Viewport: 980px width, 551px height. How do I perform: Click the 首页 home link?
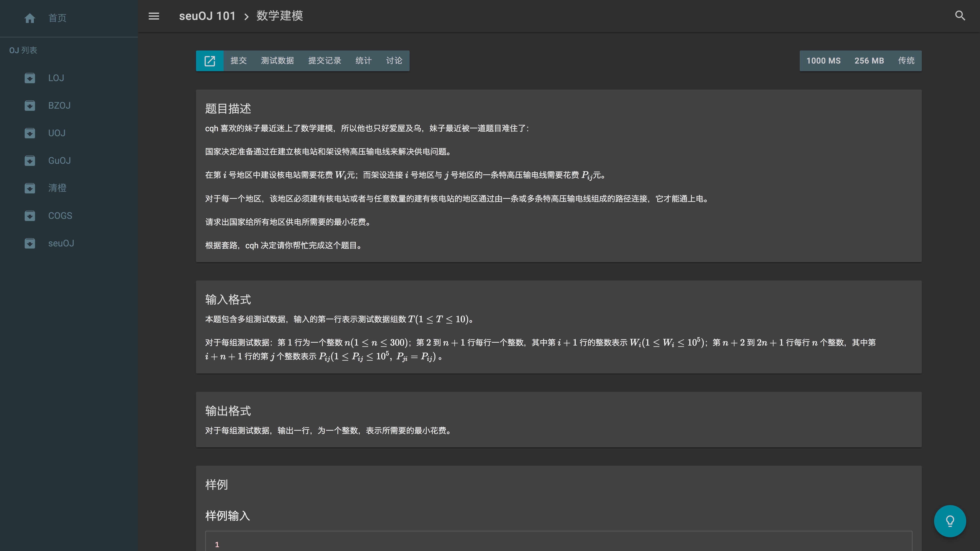(57, 18)
